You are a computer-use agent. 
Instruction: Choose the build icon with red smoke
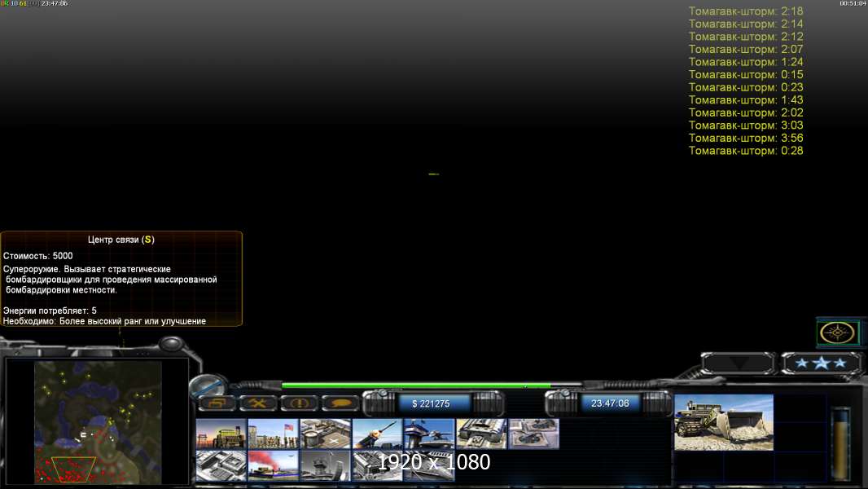coord(273,466)
